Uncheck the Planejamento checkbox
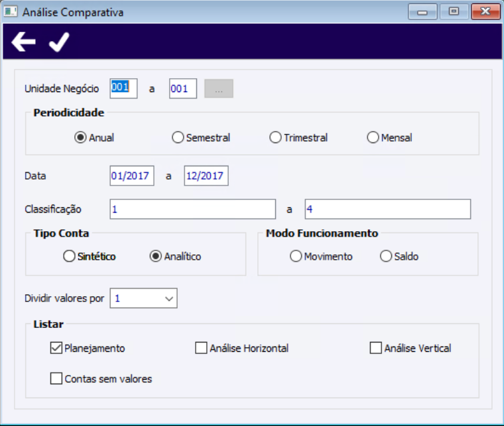The width and height of the screenshot is (504, 426). pyautogui.click(x=56, y=348)
